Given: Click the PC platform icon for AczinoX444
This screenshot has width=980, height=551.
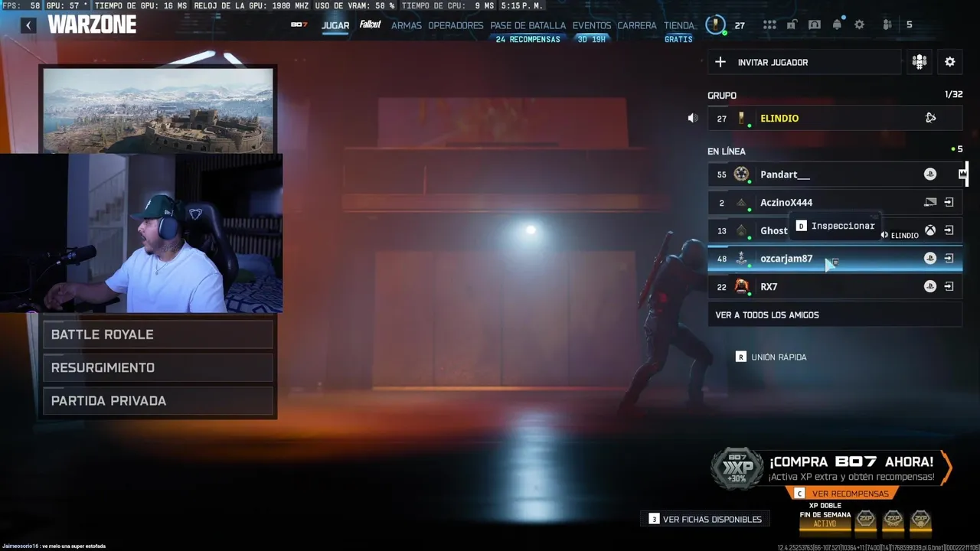Looking at the screenshot, I should pyautogui.click(x=930, y=202).
